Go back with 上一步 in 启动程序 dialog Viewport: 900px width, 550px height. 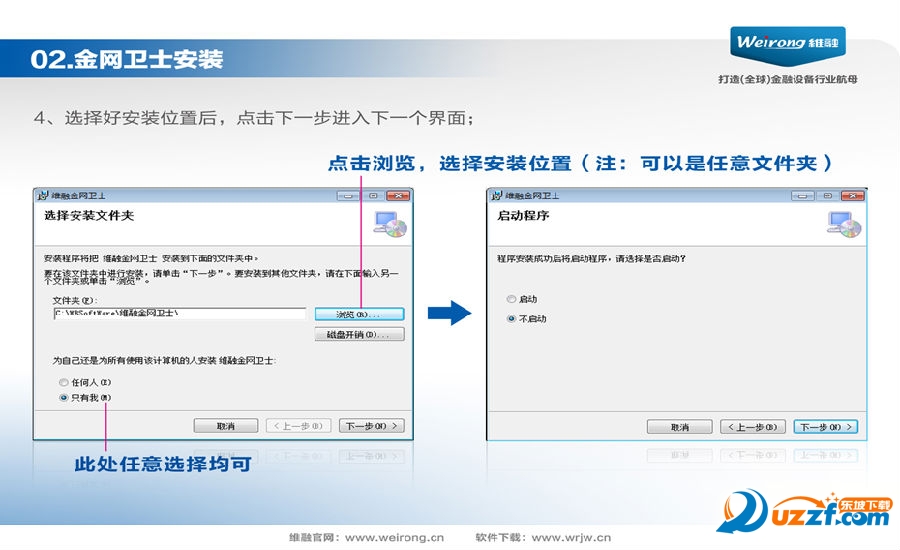point(752,427)
